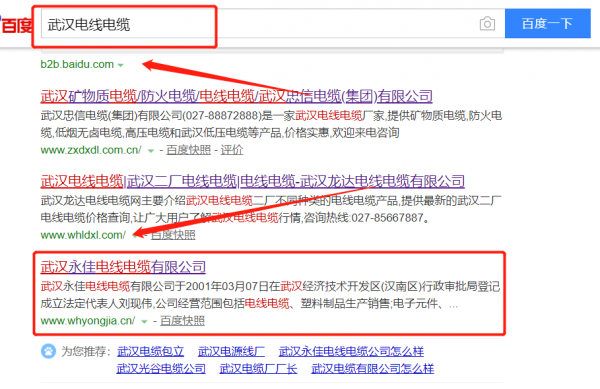Select recommended search 武汉电缆厂厂长

point(258,368)
